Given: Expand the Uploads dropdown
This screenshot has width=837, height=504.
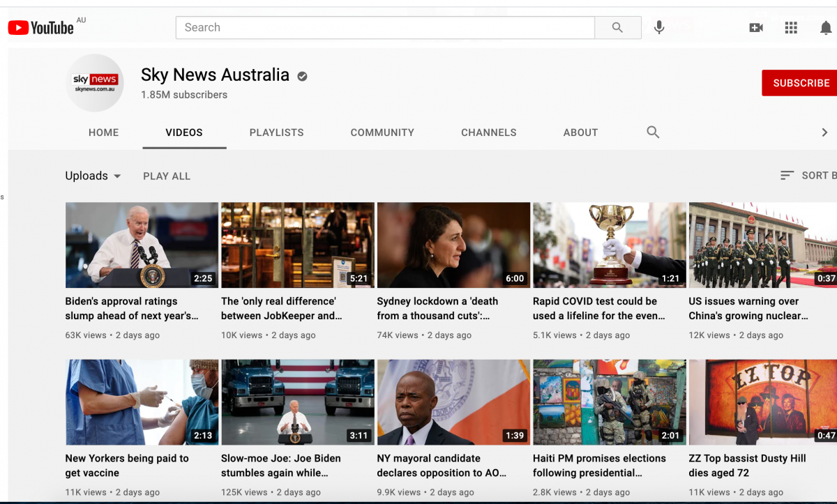Looking at the screenshot, I should point(93,176).
